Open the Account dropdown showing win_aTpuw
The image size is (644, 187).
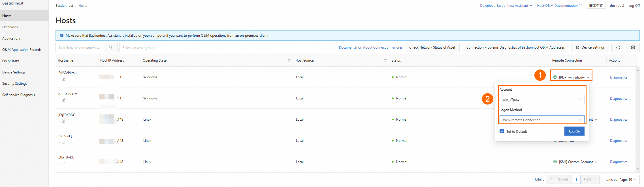[x=541, y=99]
